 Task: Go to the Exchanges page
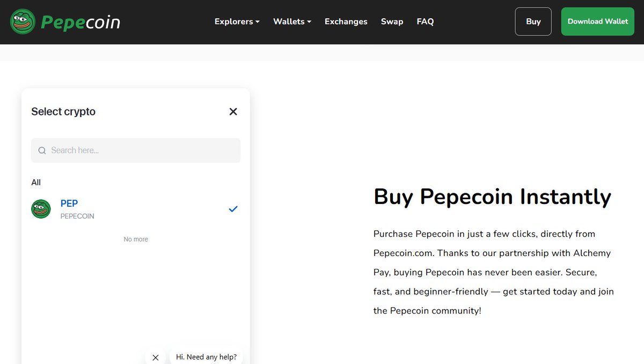346,21
